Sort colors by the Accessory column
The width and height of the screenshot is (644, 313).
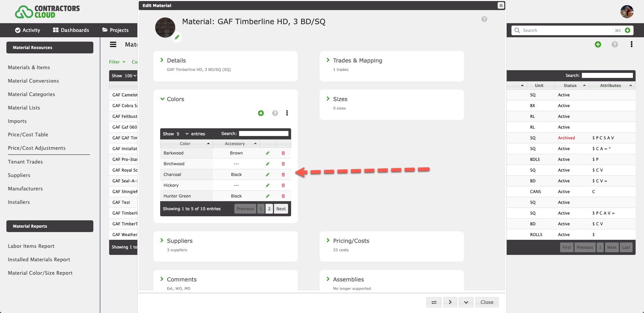pos(236,144)
